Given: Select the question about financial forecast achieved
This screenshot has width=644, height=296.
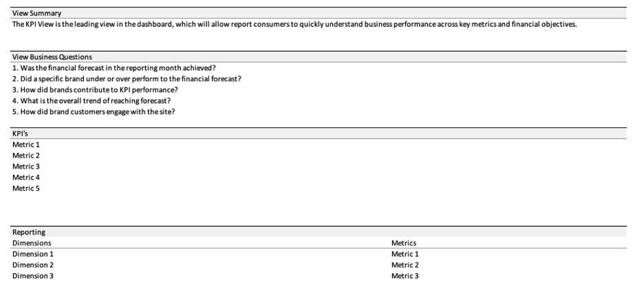Looking at the screenshot, I should [114, 67].
